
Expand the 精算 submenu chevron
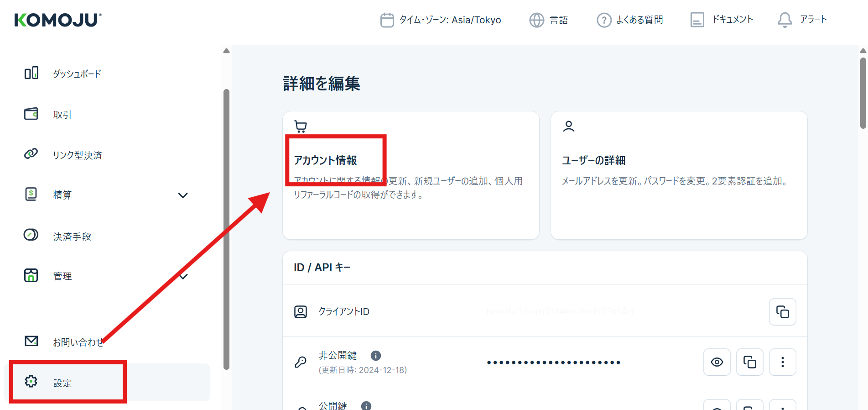(x=183, y=195)
